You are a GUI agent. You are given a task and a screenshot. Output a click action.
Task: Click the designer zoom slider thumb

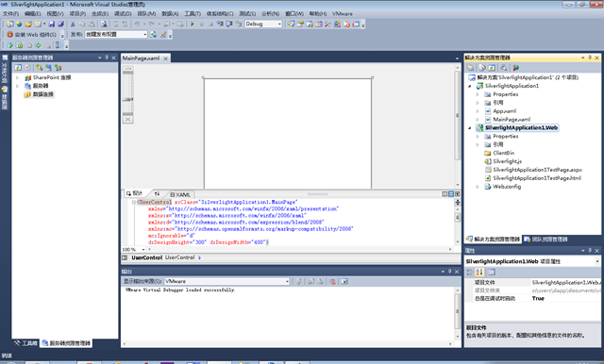(x=128, y=100)
